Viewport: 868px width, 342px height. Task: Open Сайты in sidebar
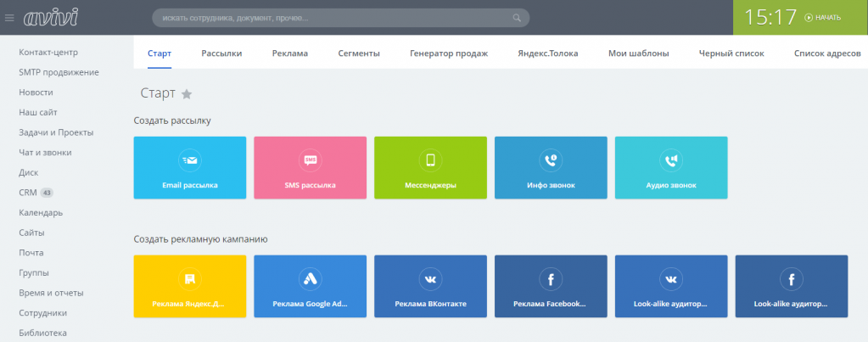pos(31,233)
